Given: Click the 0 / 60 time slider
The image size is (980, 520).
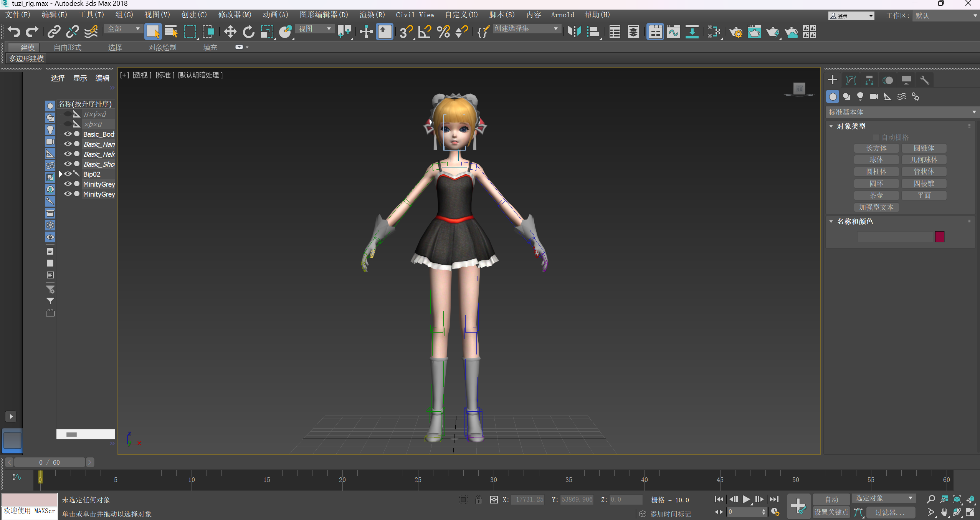Looking at the screenshot, I should click(50, 462).
